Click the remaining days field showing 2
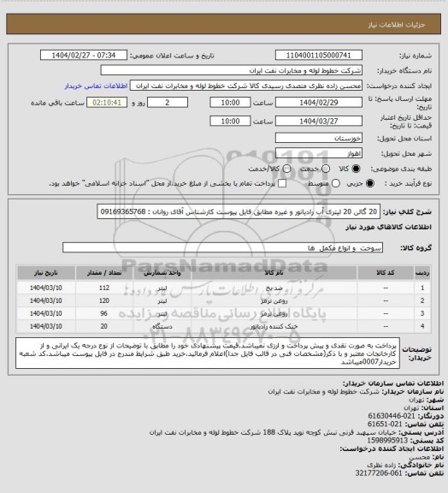 tap(168, 103)
